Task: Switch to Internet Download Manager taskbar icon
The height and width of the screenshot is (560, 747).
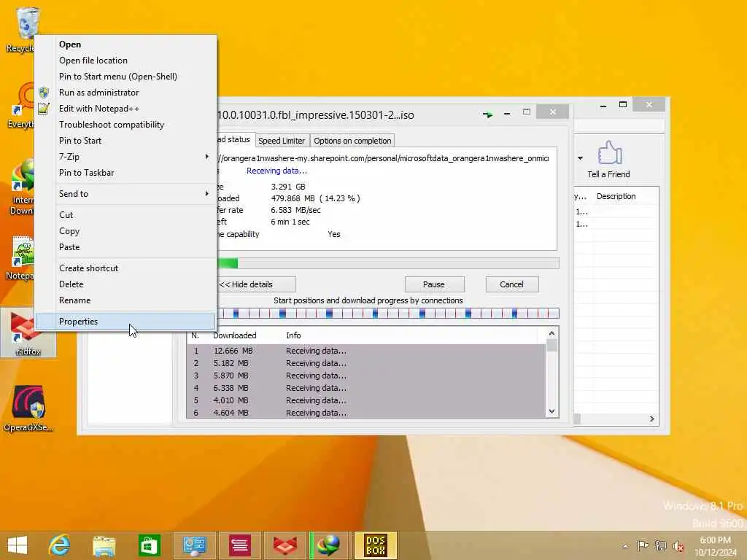Action: [x=330, y=545]
